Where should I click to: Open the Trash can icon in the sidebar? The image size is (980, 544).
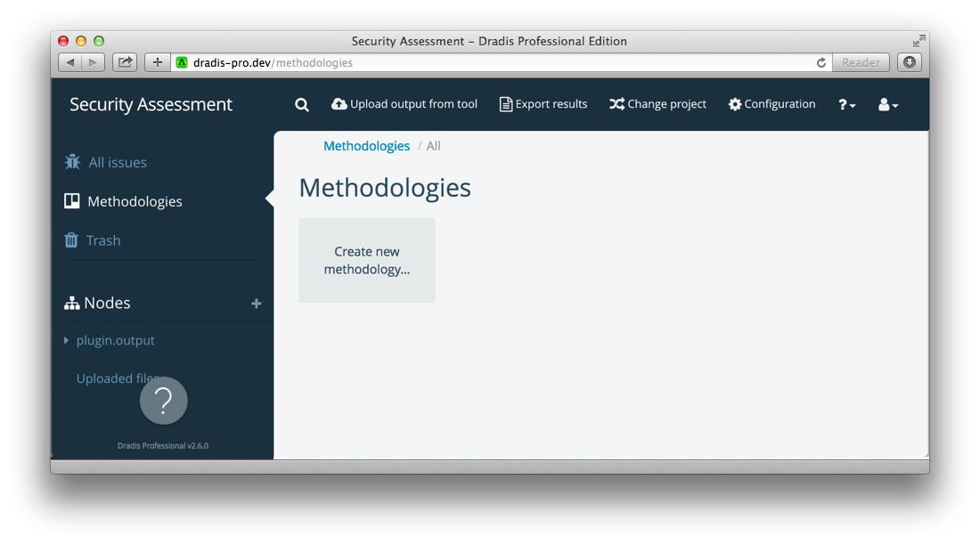71,240
